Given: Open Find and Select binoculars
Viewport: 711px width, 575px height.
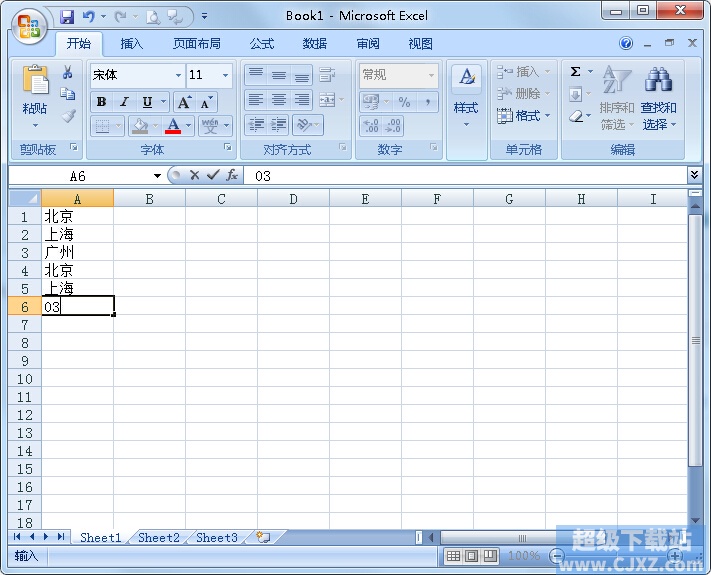Looking at the screenshot, I should 658,79.
